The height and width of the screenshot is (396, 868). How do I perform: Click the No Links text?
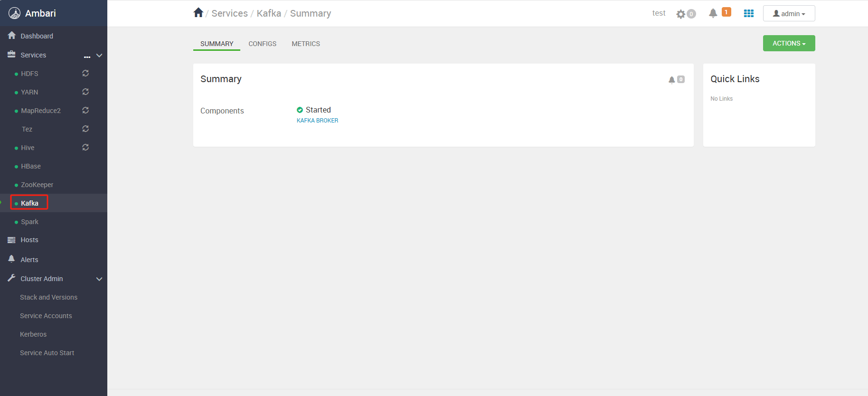(721, 99)
